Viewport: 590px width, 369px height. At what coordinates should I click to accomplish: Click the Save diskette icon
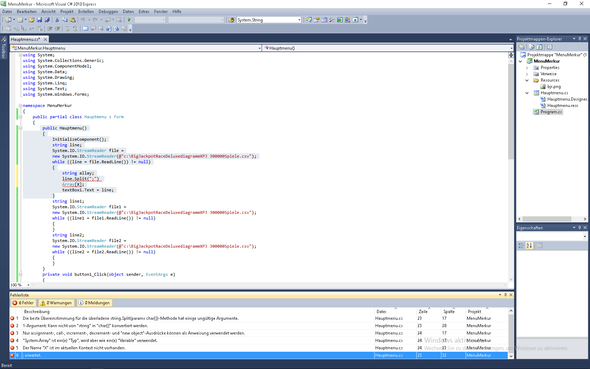[x=40, y=20]
